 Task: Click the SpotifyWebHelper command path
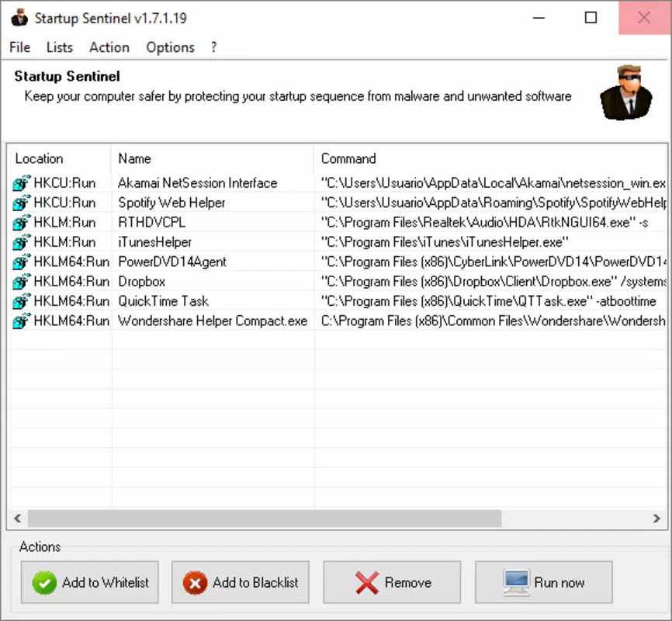coord(494,203)
